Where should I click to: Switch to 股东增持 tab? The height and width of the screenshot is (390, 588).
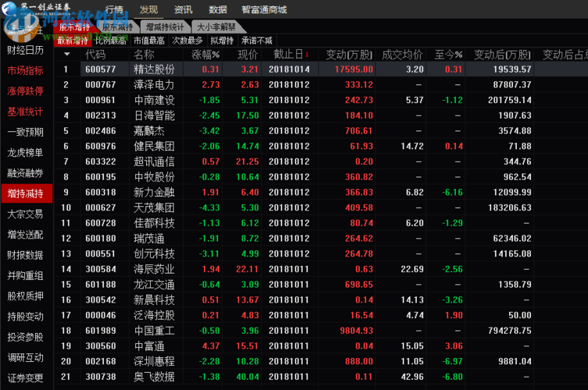point(75,27)
